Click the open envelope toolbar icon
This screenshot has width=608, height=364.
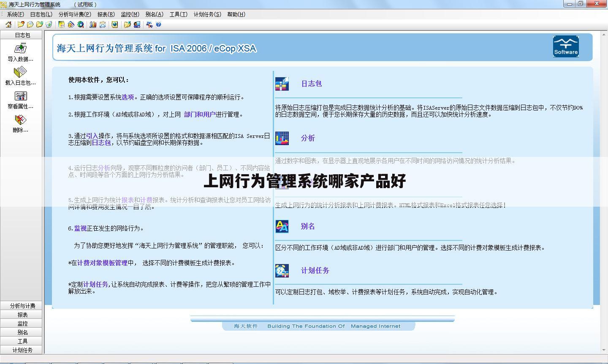point(103,24)
